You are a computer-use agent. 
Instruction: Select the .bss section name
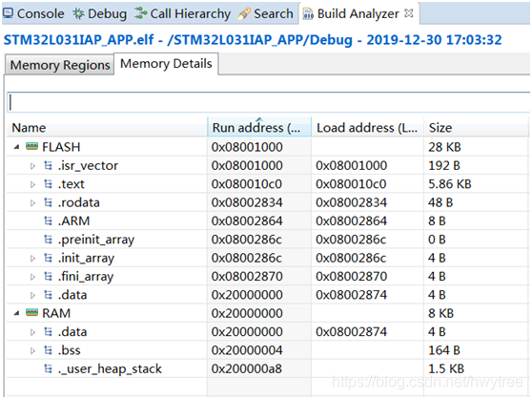tap(70, 350)
